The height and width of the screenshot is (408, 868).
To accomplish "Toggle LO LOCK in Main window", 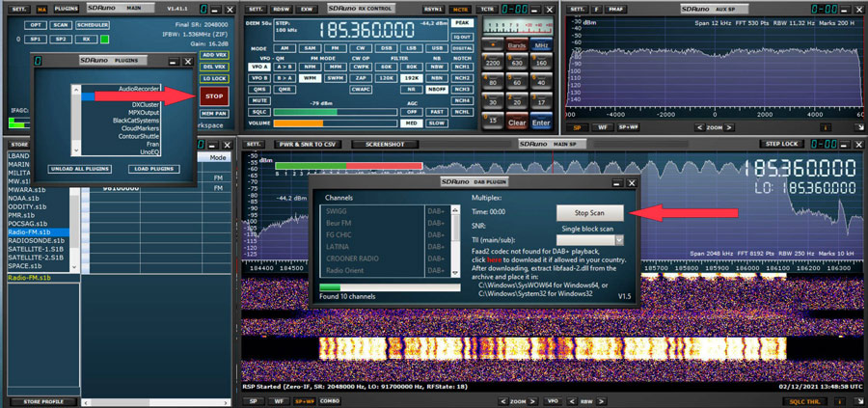I will [214, 79].
